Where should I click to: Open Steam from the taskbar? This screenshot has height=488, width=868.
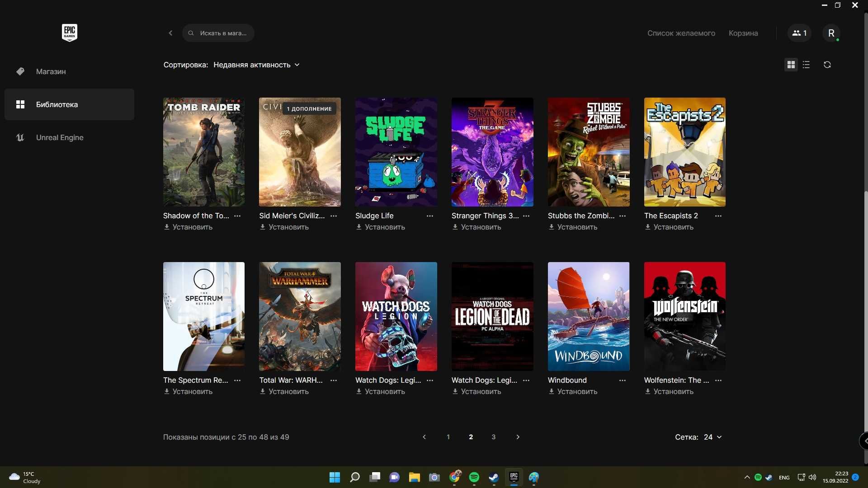[494, 477]
